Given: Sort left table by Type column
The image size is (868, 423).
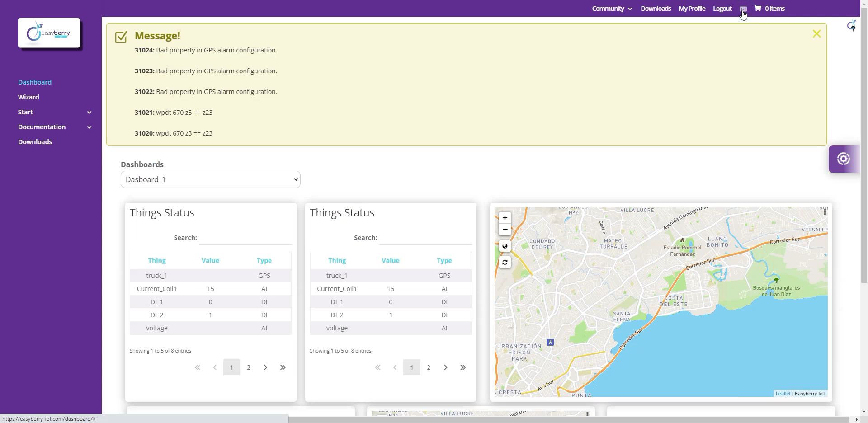Looking at the screenshot, I should (264, 261).
